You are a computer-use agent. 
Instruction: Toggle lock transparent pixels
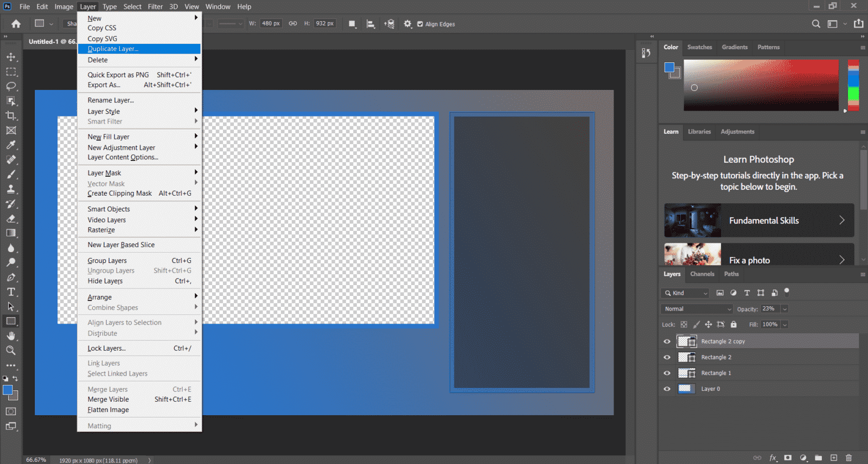click(684, 325)
